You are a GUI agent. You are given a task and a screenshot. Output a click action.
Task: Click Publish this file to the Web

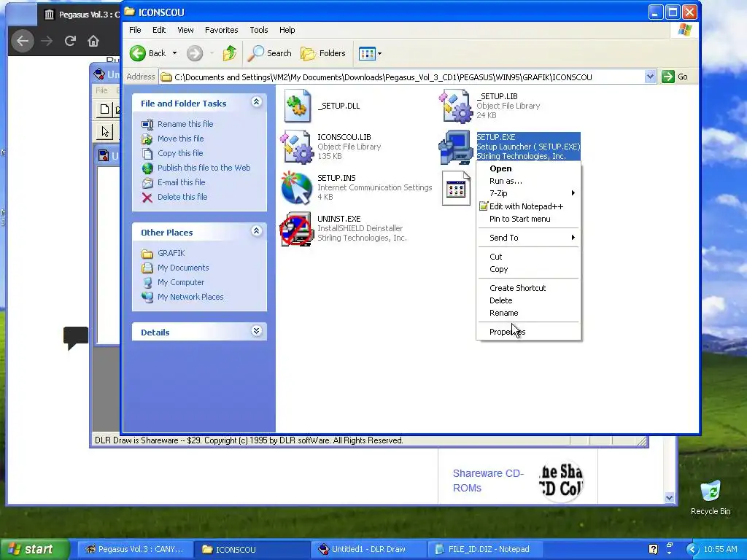click(204, 168)
